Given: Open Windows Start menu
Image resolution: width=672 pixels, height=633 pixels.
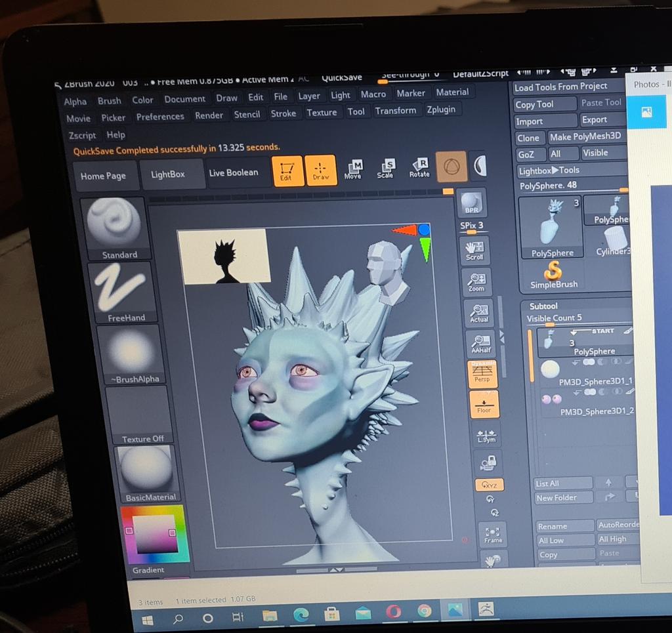Looking at the screenshot, I should (148, 621).
